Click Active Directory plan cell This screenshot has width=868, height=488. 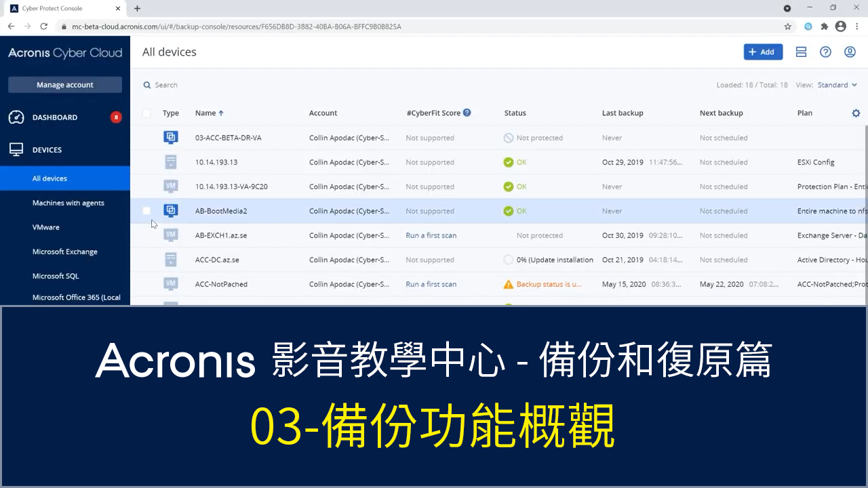[832, 260]
